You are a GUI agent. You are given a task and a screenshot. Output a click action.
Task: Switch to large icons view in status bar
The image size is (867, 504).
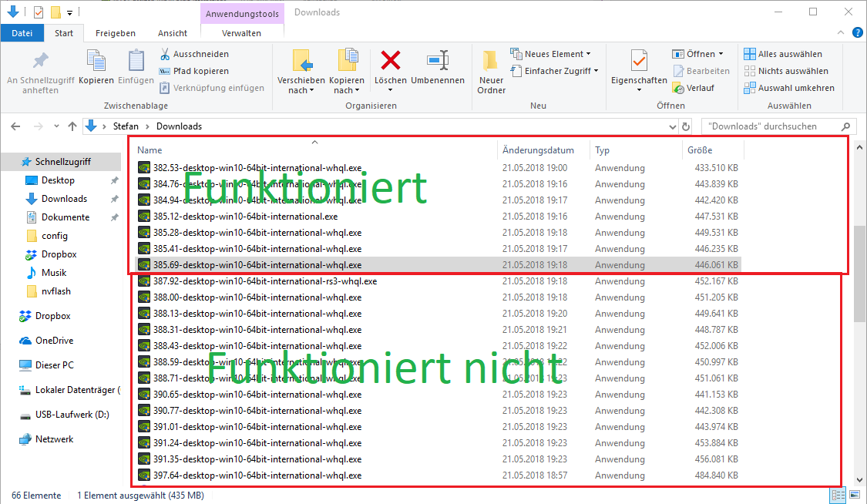pos(855,496)
